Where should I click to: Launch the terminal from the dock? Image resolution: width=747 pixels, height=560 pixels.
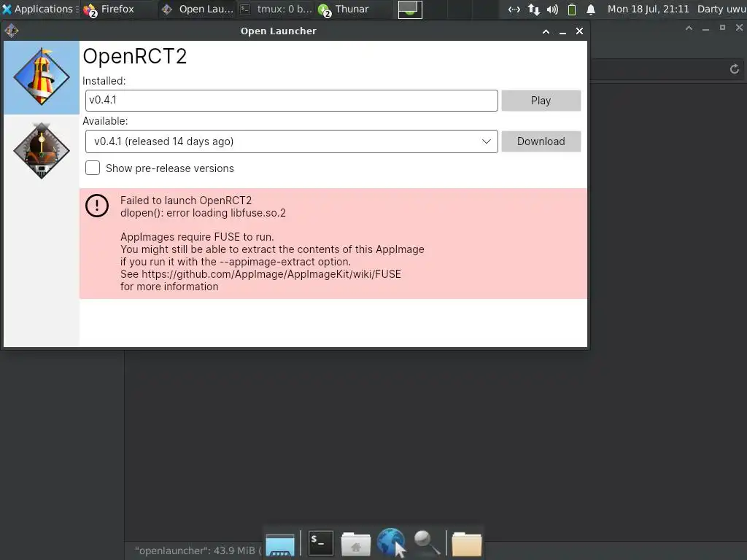click(321, 542)
